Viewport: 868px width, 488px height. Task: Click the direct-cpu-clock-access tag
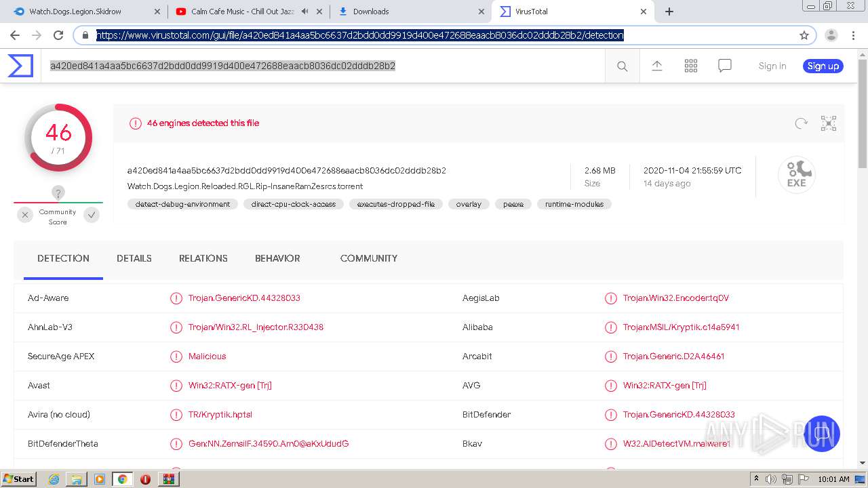pos(294,204)
